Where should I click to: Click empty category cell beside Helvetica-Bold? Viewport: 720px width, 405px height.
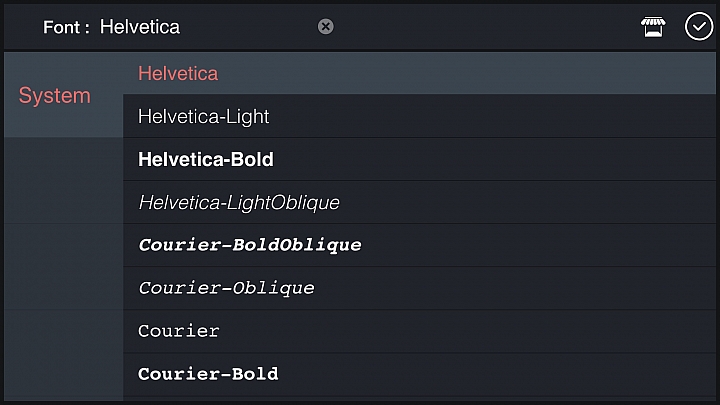tap(63, 159)
